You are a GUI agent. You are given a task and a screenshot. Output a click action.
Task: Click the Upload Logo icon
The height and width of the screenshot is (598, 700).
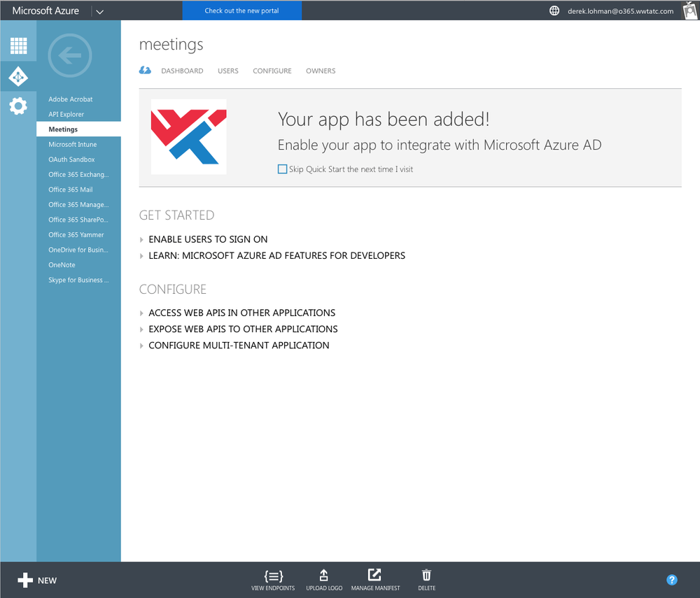(x=324, y=575)
